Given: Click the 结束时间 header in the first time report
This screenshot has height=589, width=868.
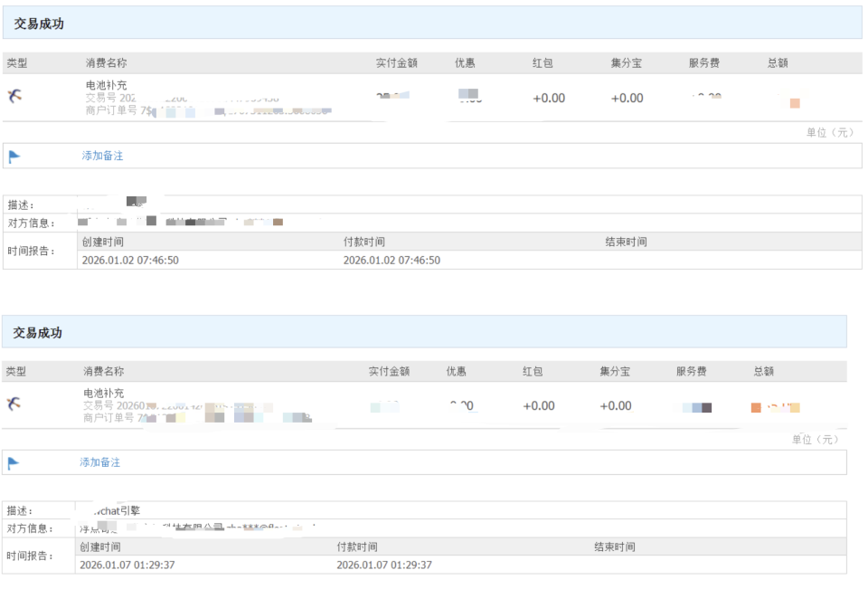Looking at the screenshot, I should click(x=624, y=241).
